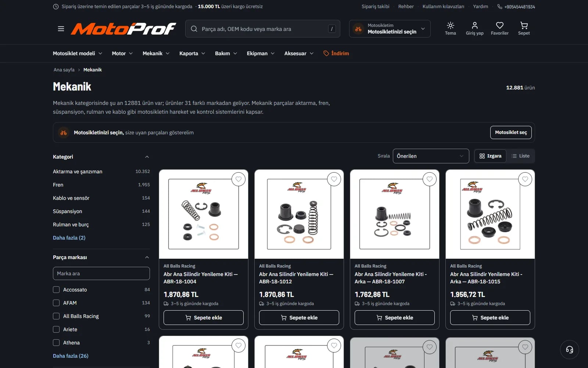Screen dimensions: 588x368
Task: Check the All Balls Racing brand checkbox
Action: point(56,316)
